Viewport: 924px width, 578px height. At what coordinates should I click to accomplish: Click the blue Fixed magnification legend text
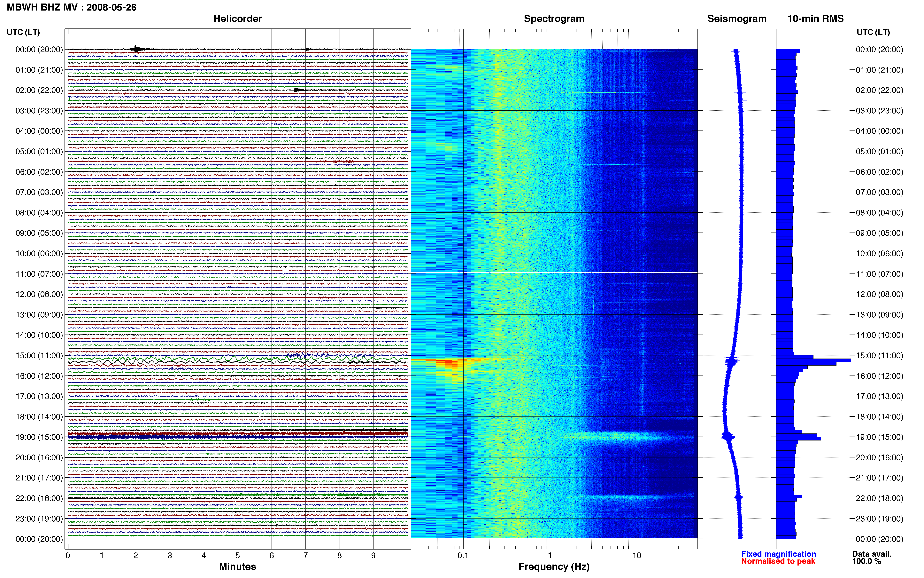778,554
